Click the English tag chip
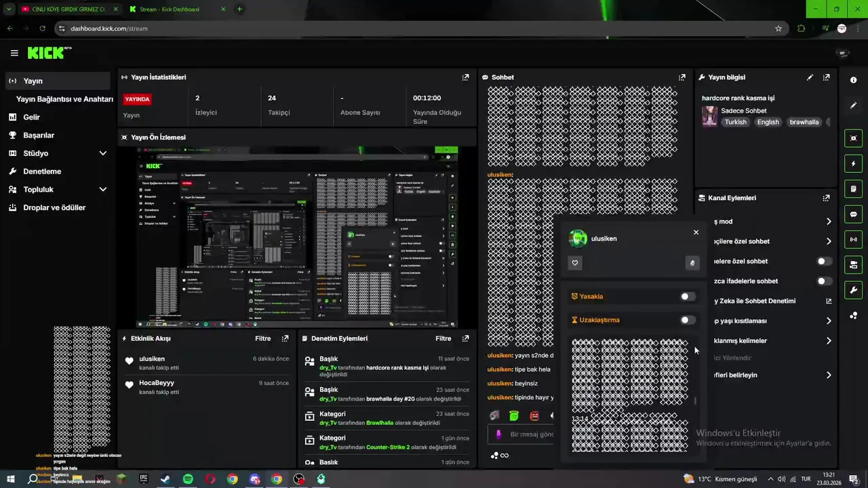Viewport: 868px width, 488px height. pos(768,122)
